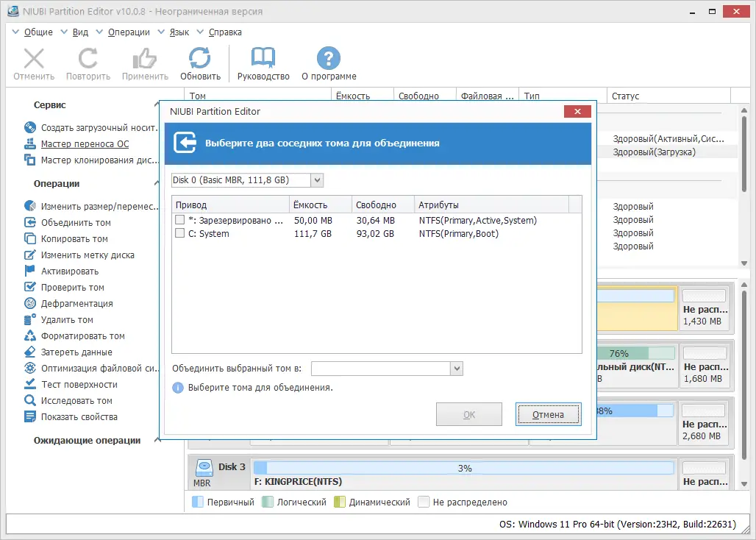
Task: Check the C: System partition checkbox
Action: 180,233
